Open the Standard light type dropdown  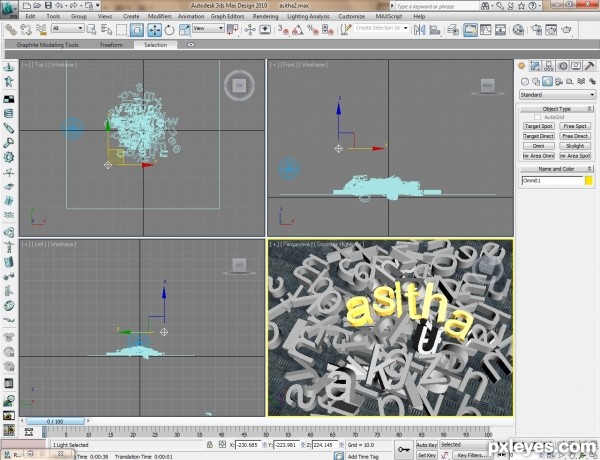[x=557, y=95]
